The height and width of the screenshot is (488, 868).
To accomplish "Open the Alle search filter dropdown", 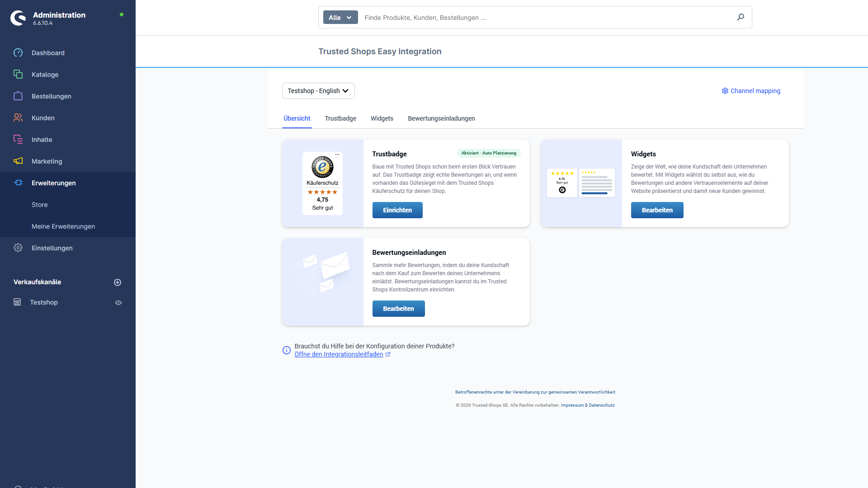I will point(340,17).
